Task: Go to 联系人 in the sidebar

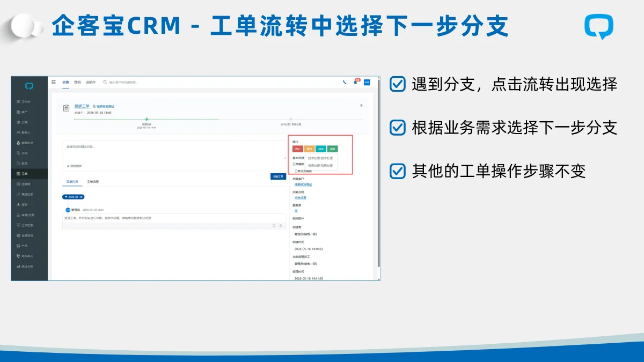Action: point(24,132)
